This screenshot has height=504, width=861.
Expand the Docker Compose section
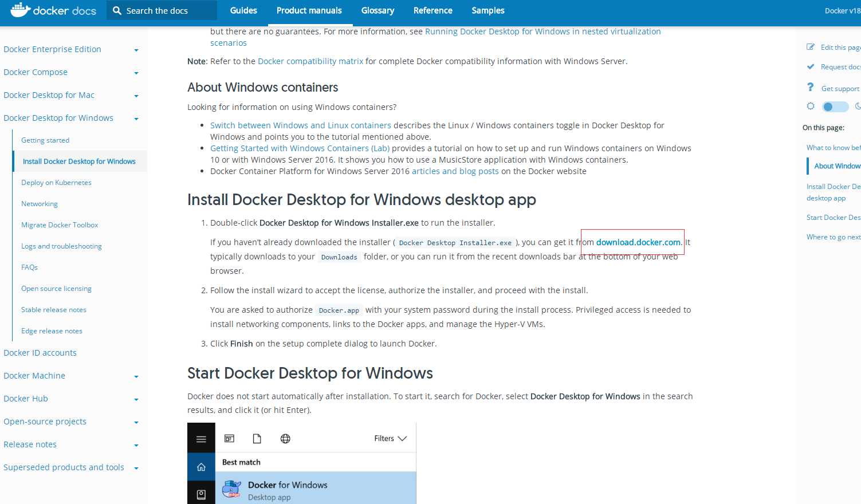[x=136, y=73]
